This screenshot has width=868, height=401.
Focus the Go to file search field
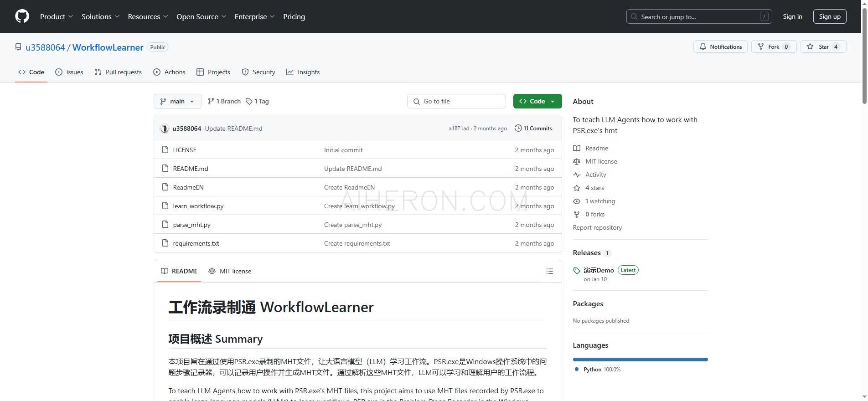pos(456,101)
